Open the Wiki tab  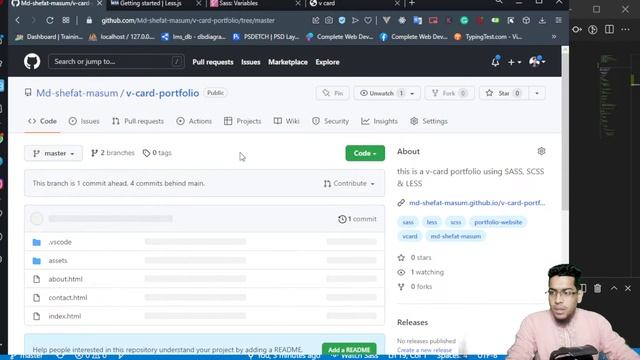(287, 121)
